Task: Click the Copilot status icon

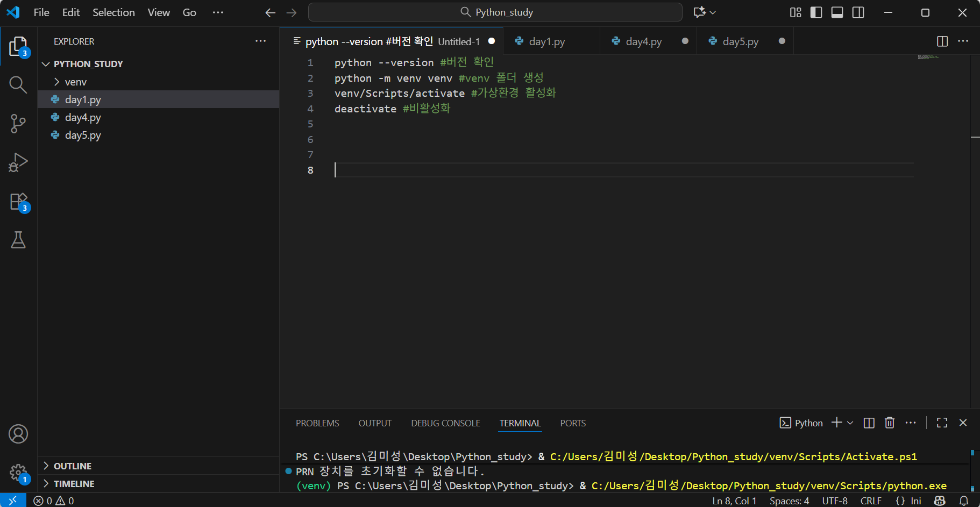Action: pos(940,501)
